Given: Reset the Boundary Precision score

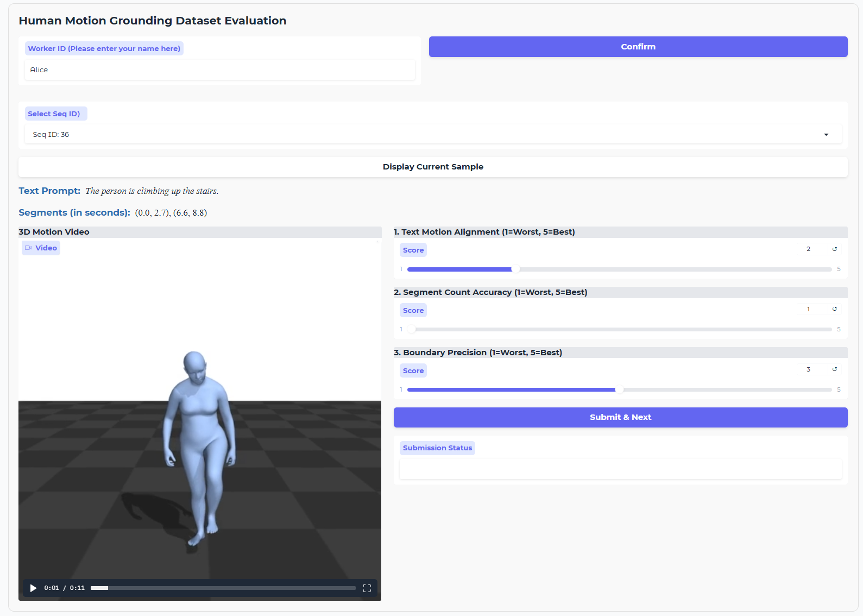Looking at the screenshot, I should pyautogui.click(x=835, y=369).
